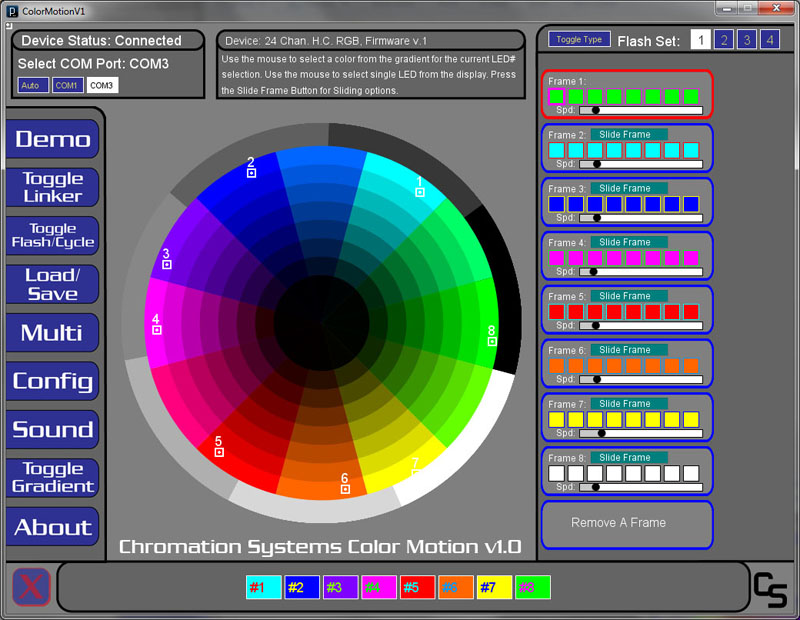The width and height of the screenshot is (800, 620).
Task: Open the Demo mode
Action: point(53,139)
